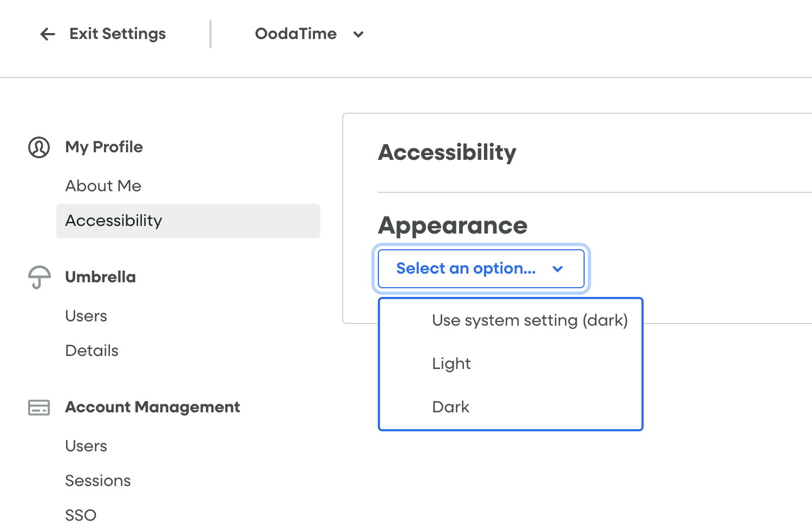812x531 pixels.
Task: Click the Umbrella icon in sidebar
Action: 39,277
